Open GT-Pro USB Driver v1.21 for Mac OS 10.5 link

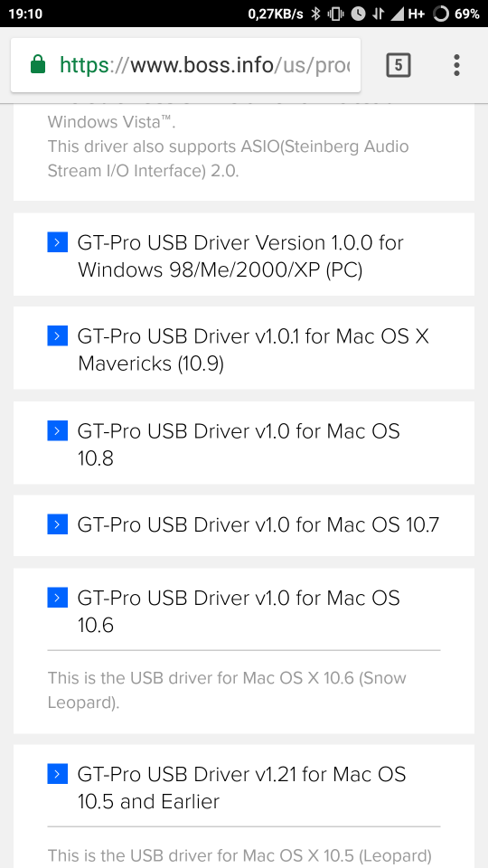click(x=242, y=788)
